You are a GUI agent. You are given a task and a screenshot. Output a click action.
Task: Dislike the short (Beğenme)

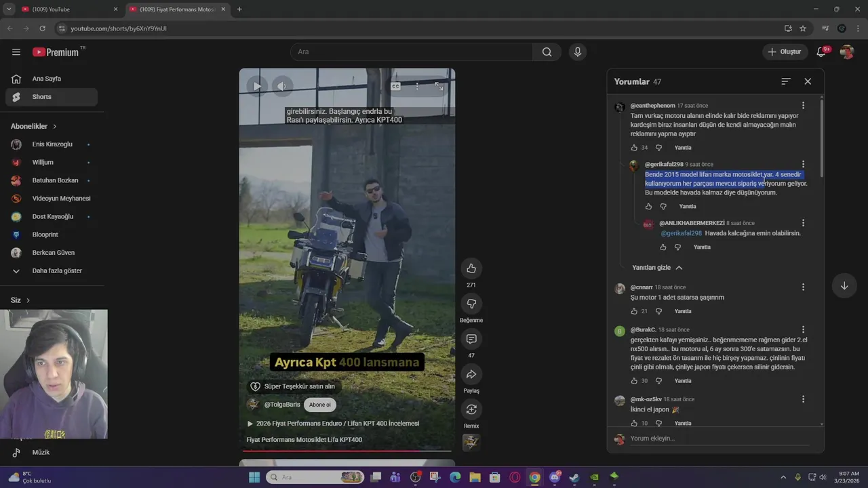(471, 304)
